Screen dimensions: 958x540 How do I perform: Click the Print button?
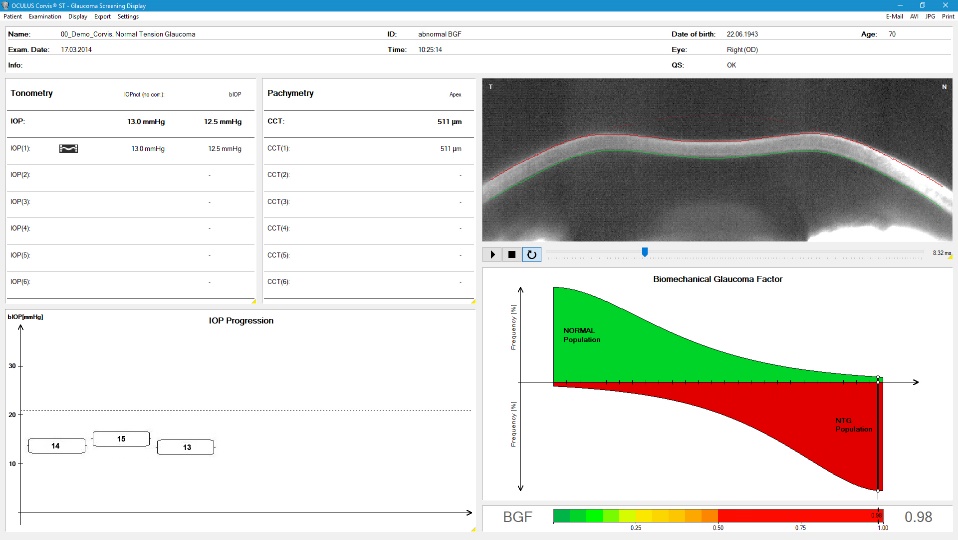click(x=947, y=17)
